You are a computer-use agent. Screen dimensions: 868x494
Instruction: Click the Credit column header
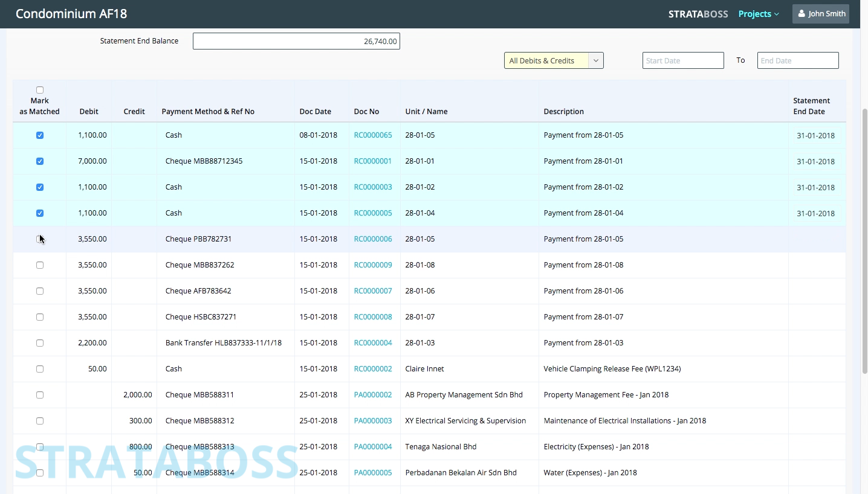click(x=134, y=112)
